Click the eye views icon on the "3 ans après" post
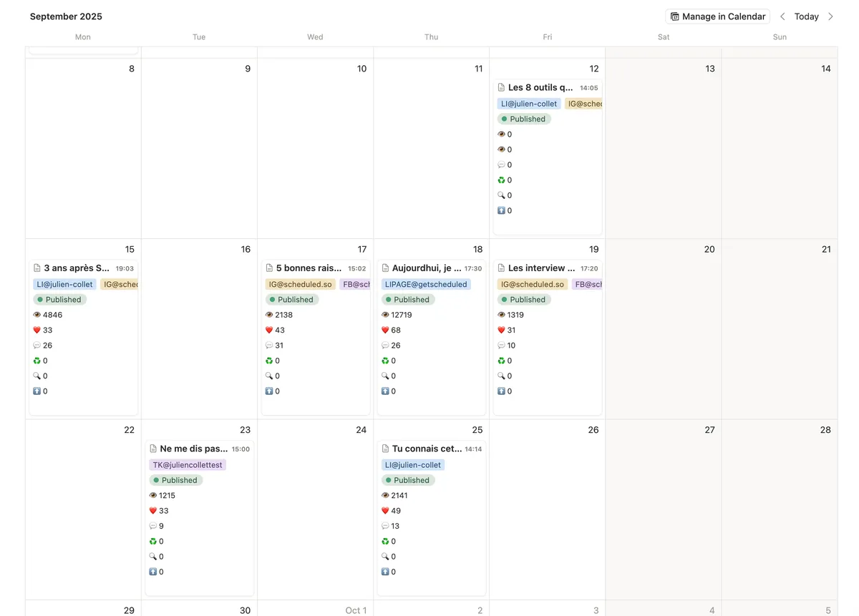 (38, 315)
